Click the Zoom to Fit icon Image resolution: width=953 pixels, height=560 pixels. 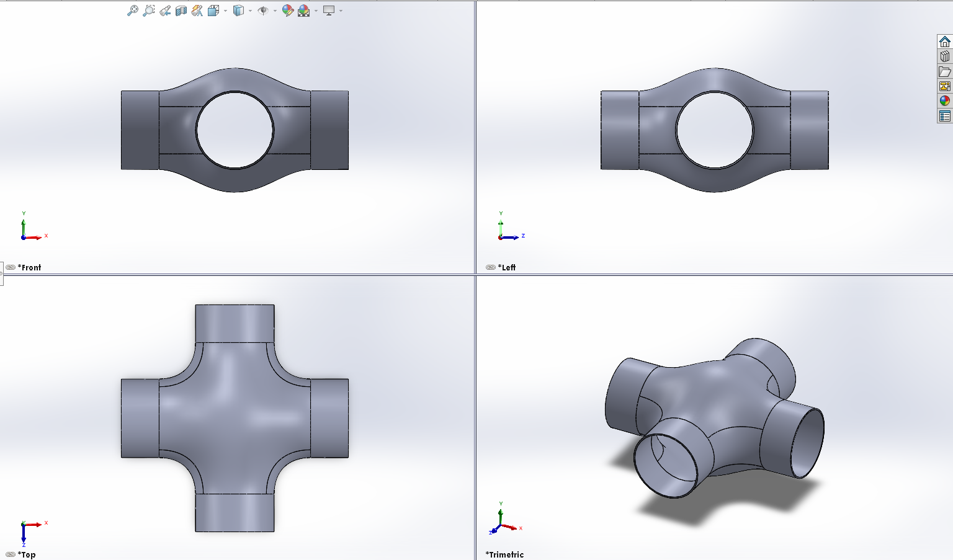point(132,11)
